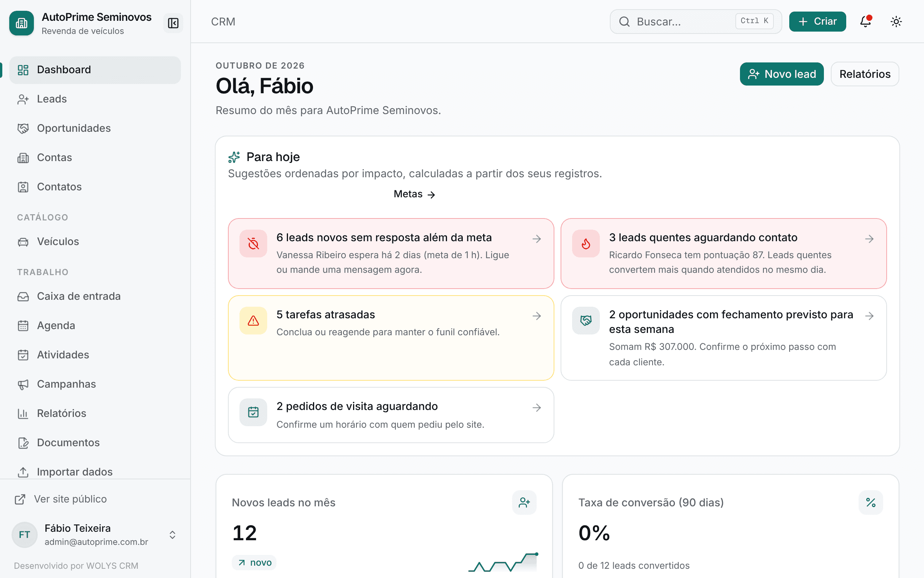Click the Para hoje sparkles icon
This screenshot has width=924, height=578.
[x=234, y=157]
